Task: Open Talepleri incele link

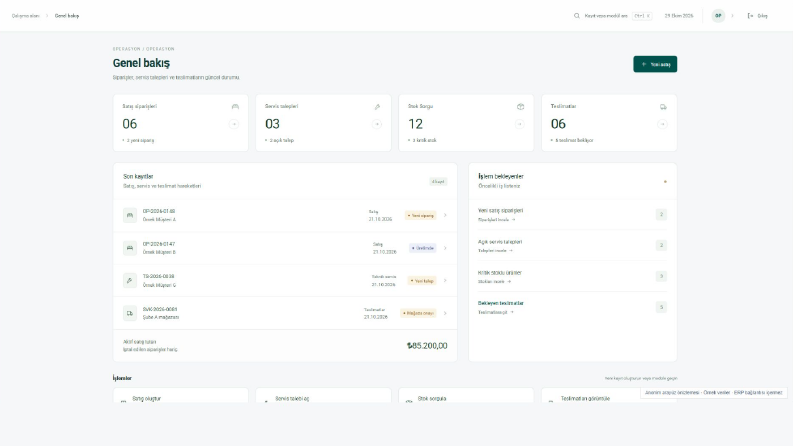Action: click(495, 251)
